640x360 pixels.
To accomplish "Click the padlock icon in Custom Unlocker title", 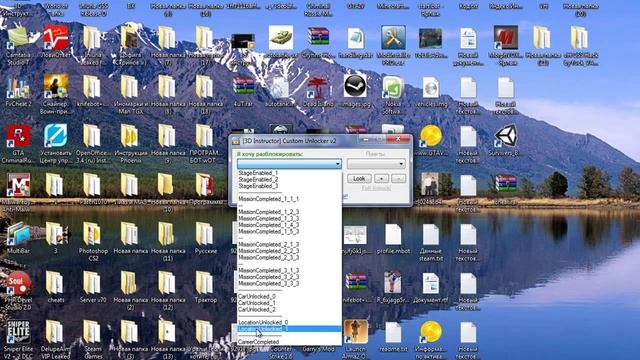I will click(236, 141).
